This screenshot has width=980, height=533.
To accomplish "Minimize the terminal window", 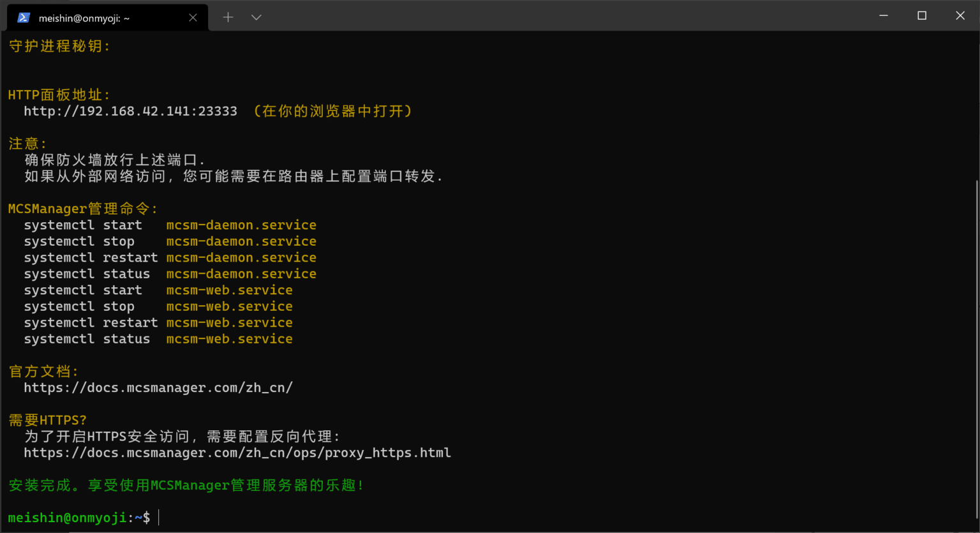I will click(x=884, y=15).
